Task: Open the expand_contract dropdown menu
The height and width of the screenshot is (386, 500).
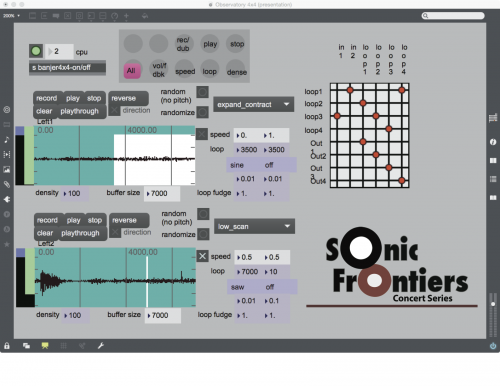Action: click(x=254, y=105)
